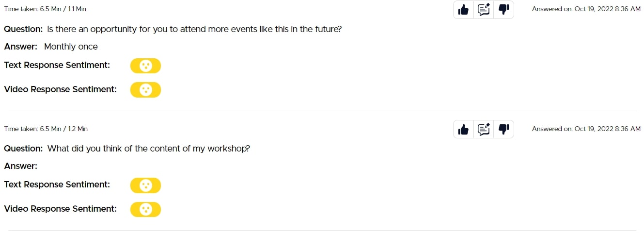Click the last 'Video Response Sentiment:' label
The height and width of the screenshot is (235, 644).
61,209
